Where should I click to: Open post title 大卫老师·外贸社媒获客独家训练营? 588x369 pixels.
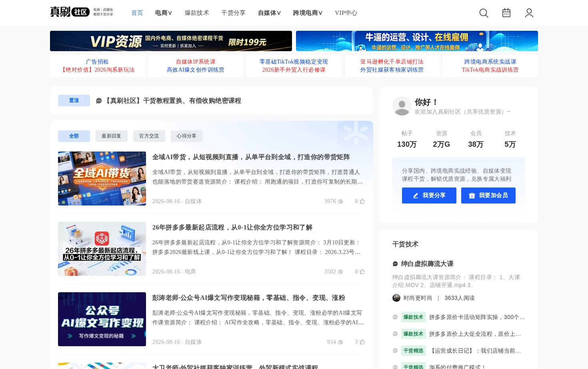235,367
